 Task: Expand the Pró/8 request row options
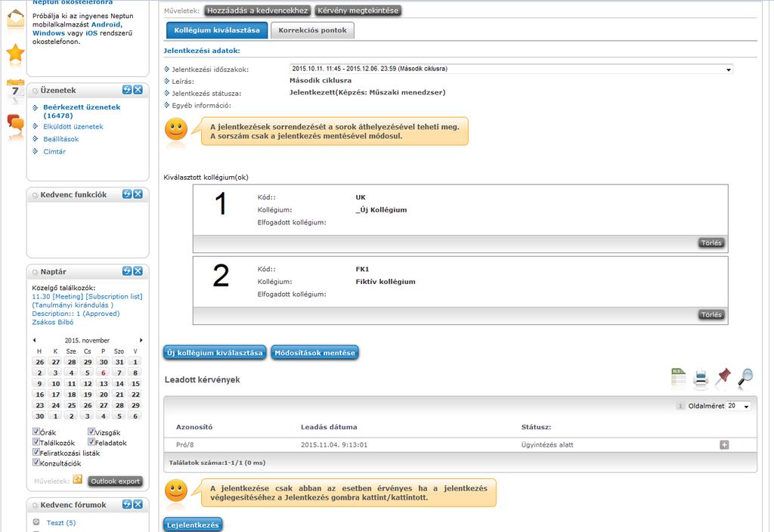click(x=724, y=445)
